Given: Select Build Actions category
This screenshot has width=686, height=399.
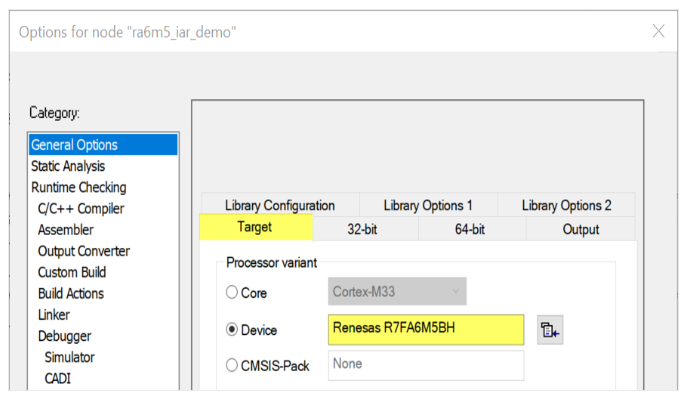Looking at the screenshot, I should pos(103,294).
